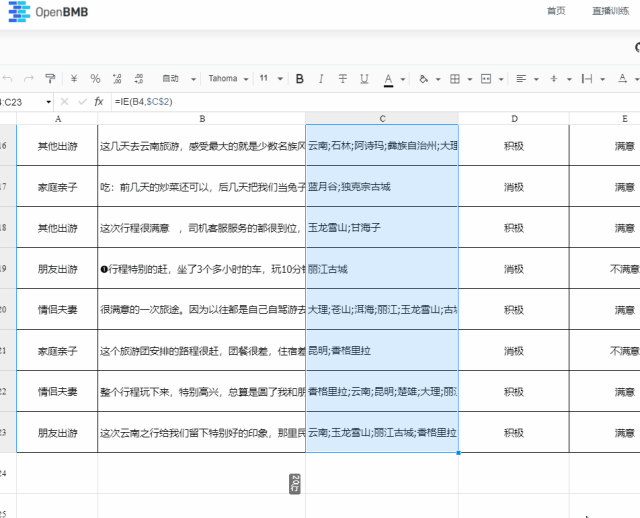Click the vertical align icon

pyautogui.click(x=554, y=79)
